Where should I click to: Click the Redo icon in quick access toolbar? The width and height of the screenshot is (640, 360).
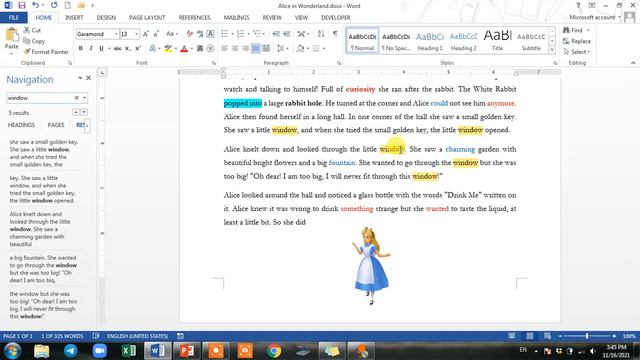point(54,5)
